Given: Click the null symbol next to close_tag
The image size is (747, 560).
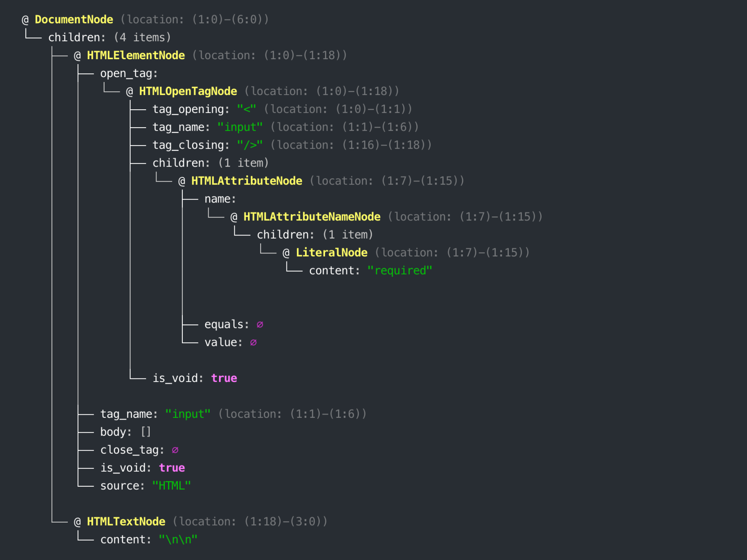Looking at the screenshot, I should pos(174,450).
